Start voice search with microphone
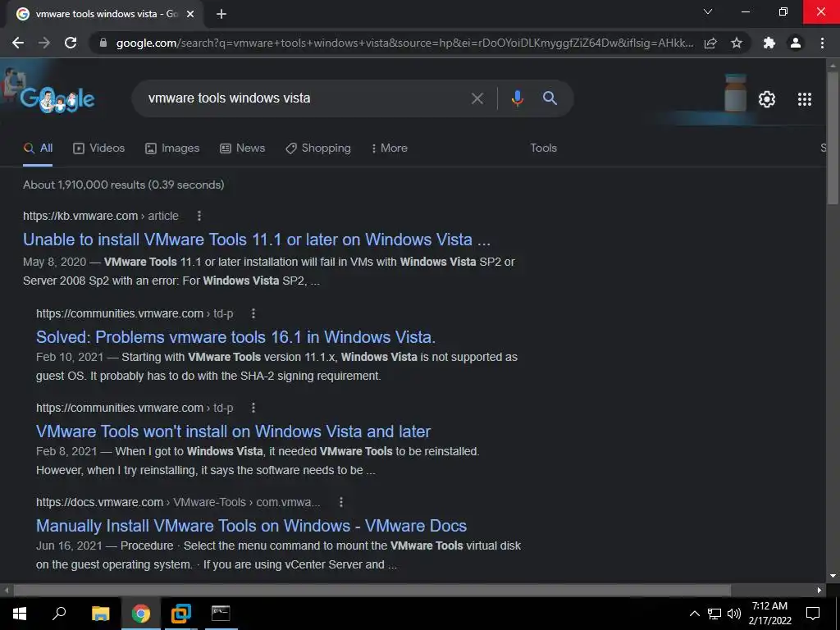 517,98
